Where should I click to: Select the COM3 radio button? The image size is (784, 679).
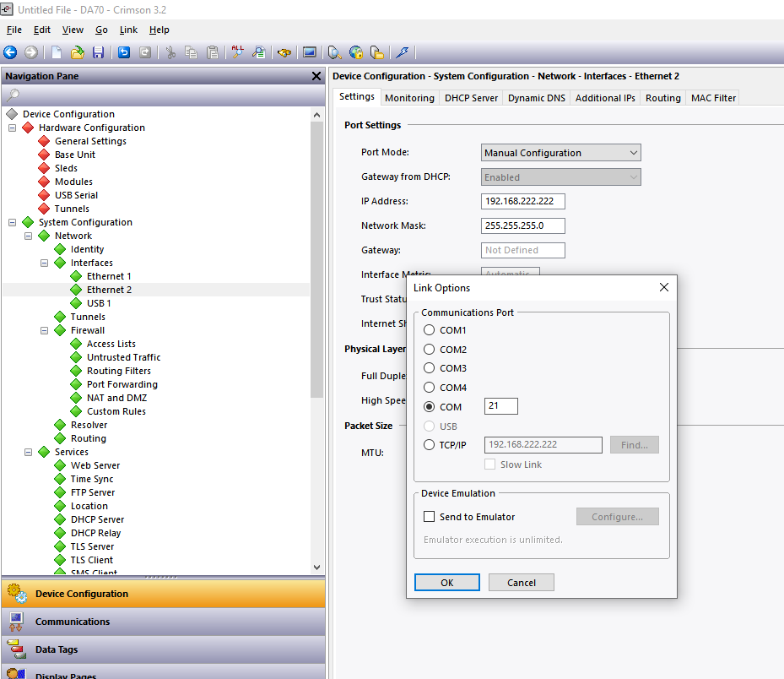429,368
